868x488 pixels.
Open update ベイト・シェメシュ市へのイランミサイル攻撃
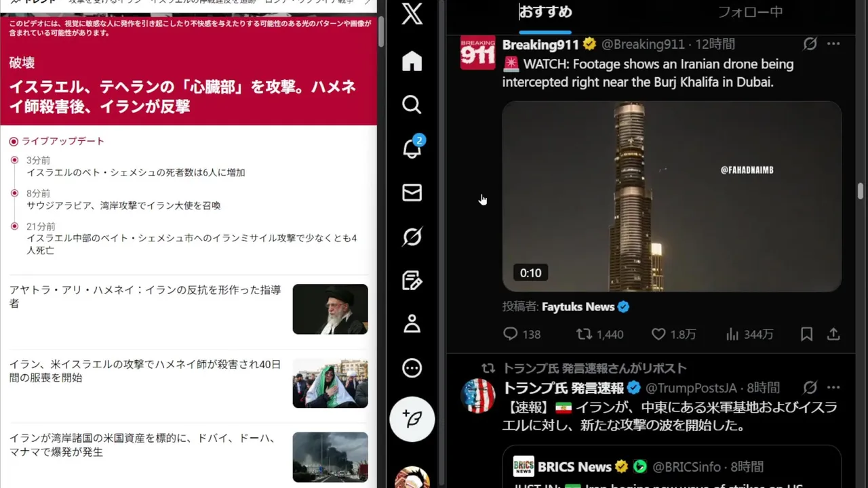pyautogui.click(x=192, y=244)
